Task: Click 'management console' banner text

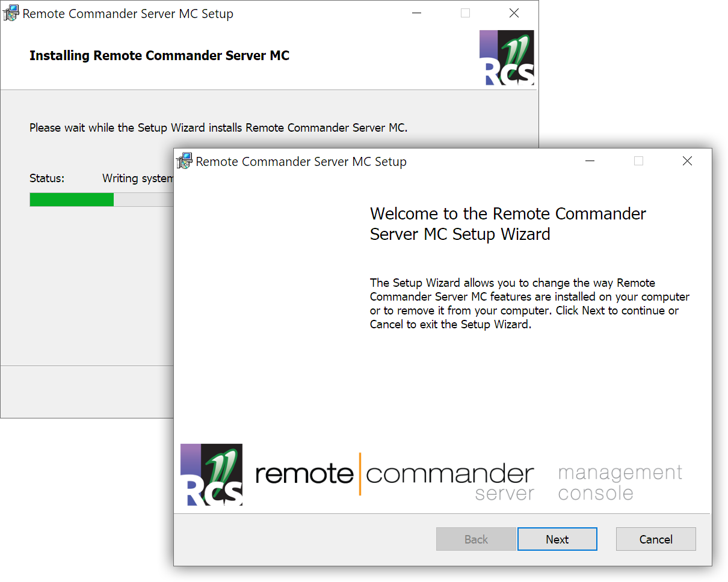Action: (x=620, y=483)
